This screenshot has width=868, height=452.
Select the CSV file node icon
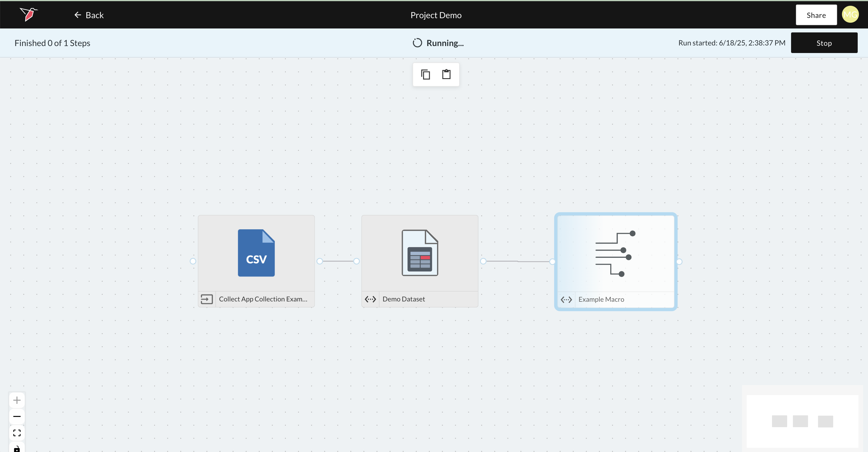tap(256, 253)
